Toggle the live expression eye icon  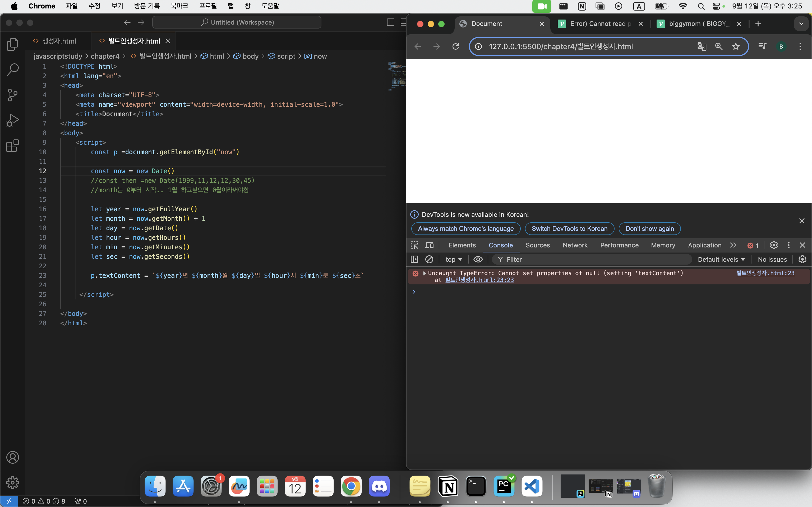[x=478, y=259]
